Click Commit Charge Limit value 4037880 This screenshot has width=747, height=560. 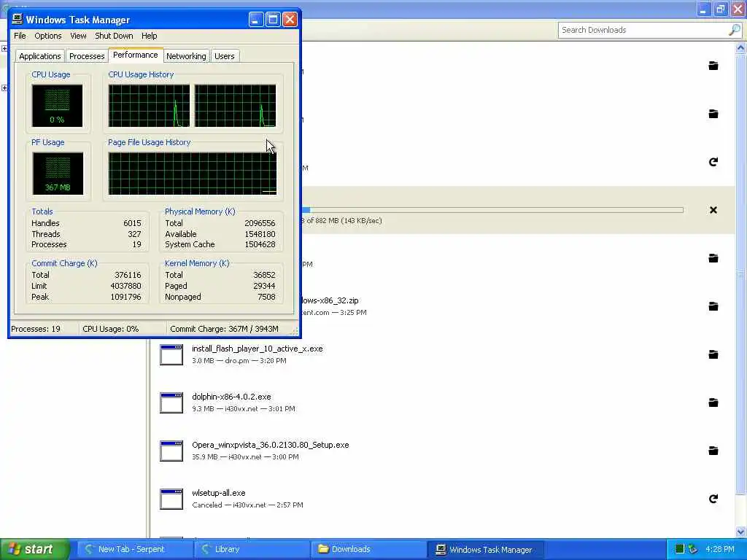pyautogui.click(x=125, y=286)
